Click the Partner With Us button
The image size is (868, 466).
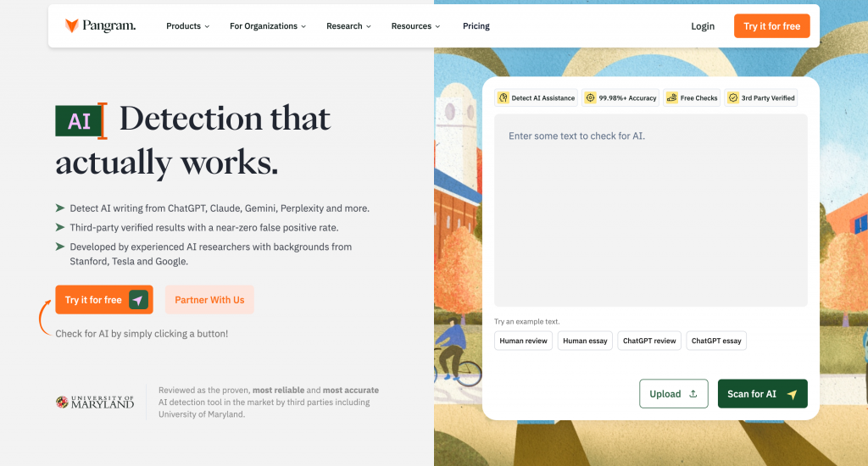pos(209,300)
